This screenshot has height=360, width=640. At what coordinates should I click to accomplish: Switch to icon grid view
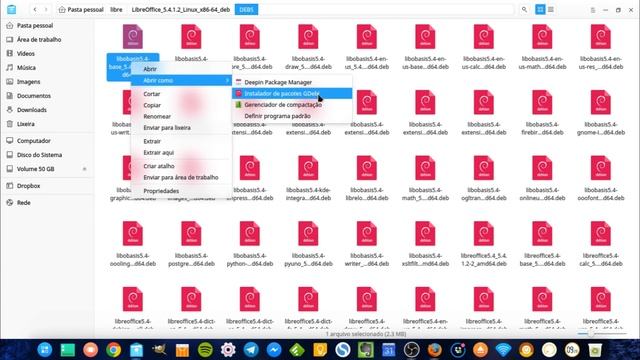pos(540,9)
